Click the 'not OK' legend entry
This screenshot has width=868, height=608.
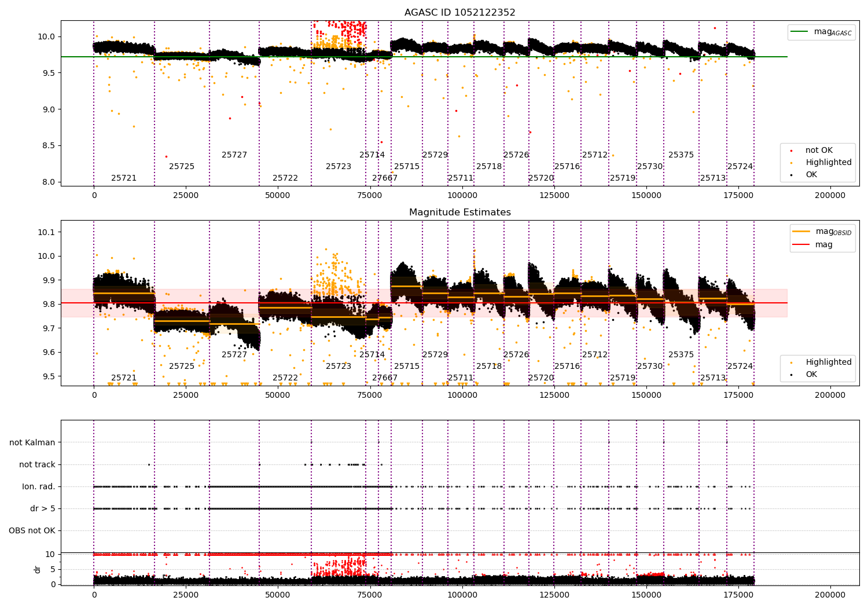click(819, 151)
